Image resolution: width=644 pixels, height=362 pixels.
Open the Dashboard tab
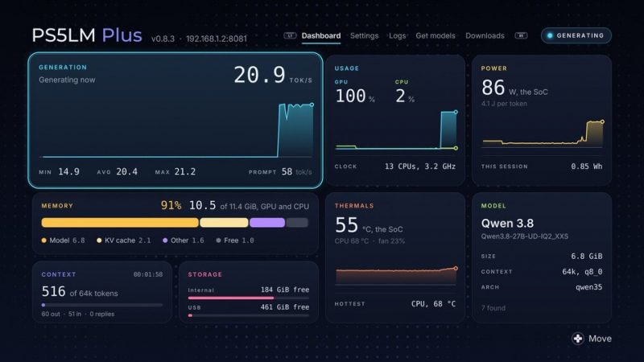tap(320, 35)
